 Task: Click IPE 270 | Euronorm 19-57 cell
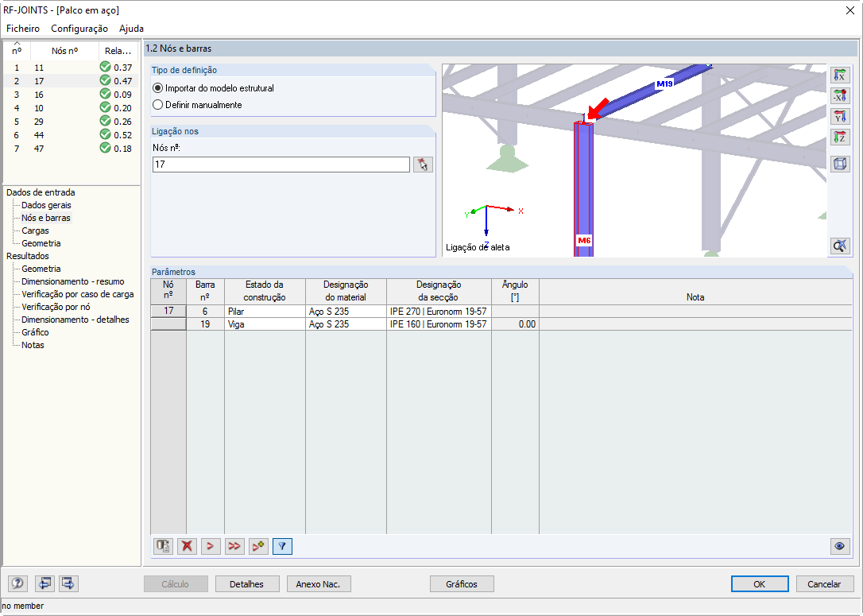tap(439, 311)
